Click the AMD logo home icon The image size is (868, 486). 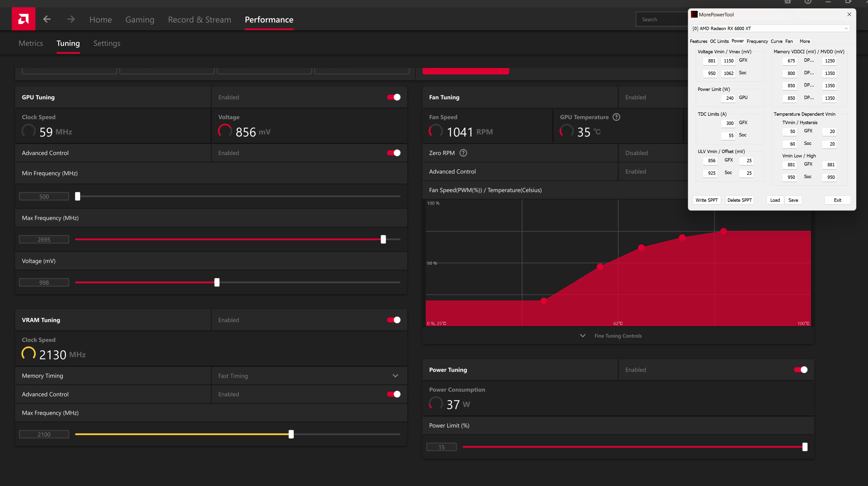[23, 19]
